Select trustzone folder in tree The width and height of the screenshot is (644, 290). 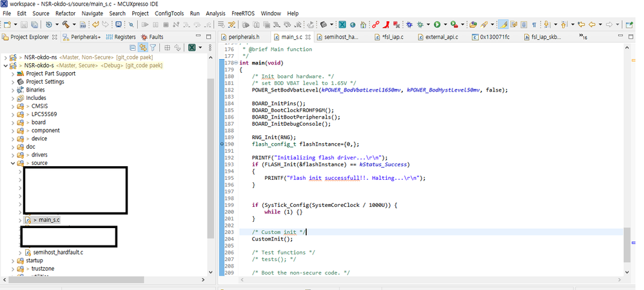pos(43,269)
